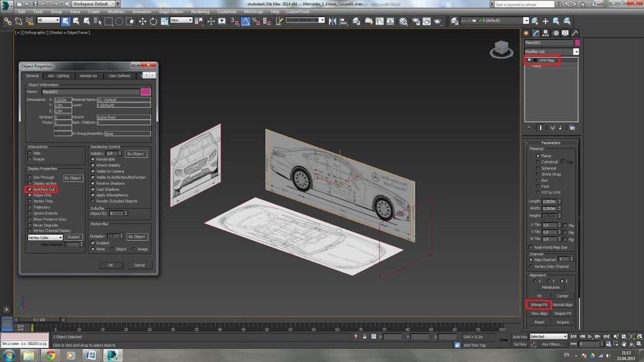Click the Normal Align button
This screenshot has width=644, height=362.
(x=563, y=305)
